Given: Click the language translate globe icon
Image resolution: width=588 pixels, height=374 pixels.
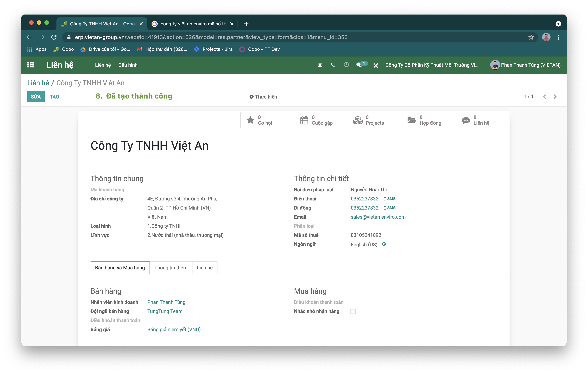Looking at the screenshot, I should pyautogui.click(x=384, y=244).
